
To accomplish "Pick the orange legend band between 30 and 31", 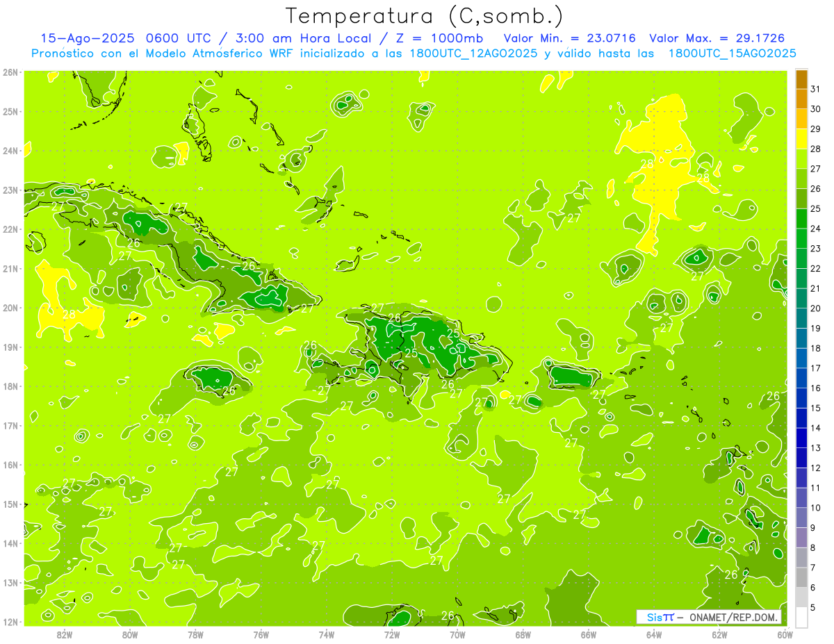I will pyautogui.click(x=801, y=99).
